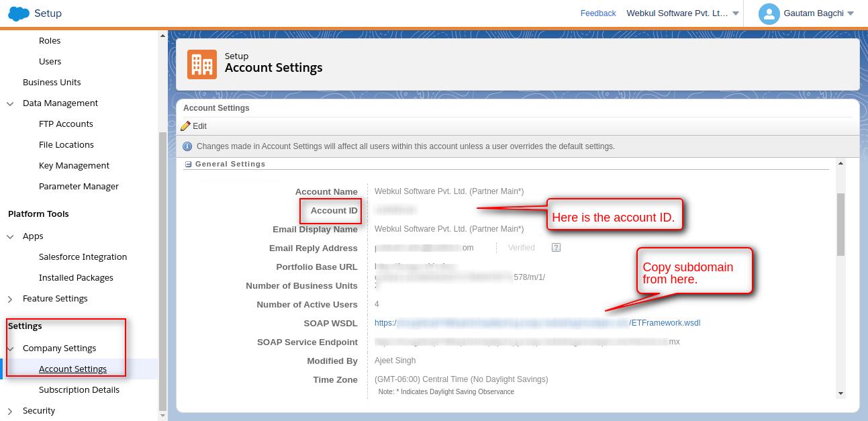Click the settings panel scrollbar thumb
The height and width of the screenshot is (421, 868).
pyautogui.click(x=840, y=224)
